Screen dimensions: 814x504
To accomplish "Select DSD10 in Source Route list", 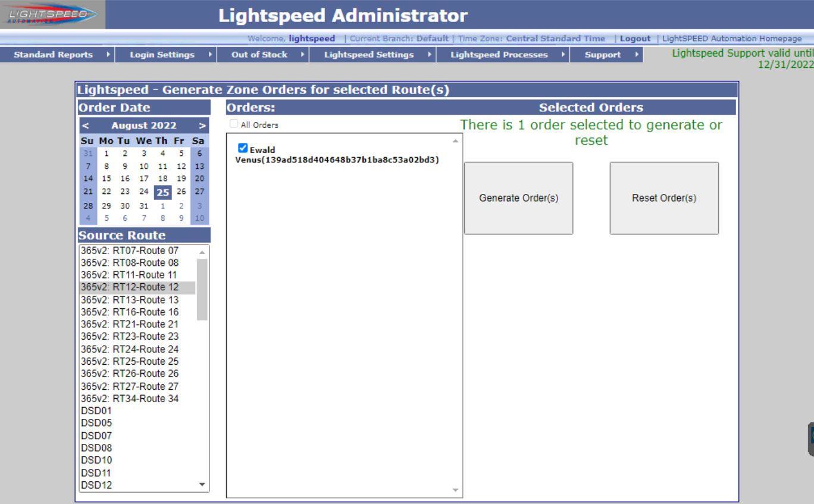I will point(138,460).
